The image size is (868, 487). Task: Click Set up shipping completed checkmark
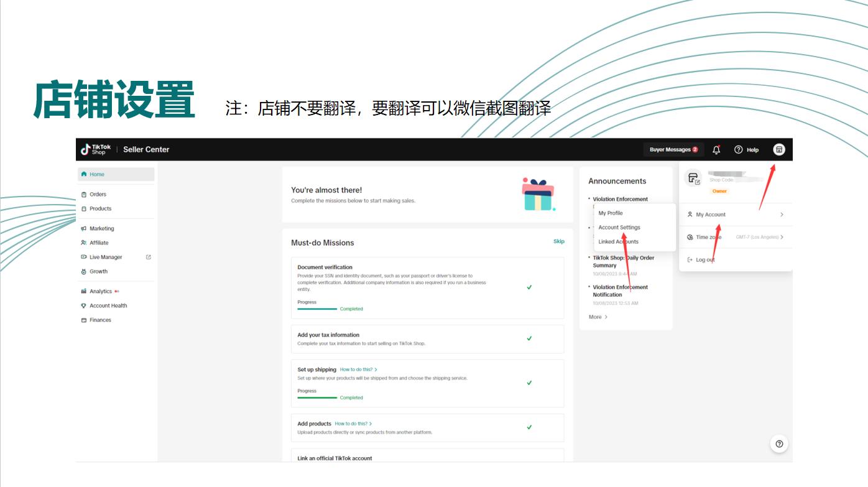click(x=529, y=383)
